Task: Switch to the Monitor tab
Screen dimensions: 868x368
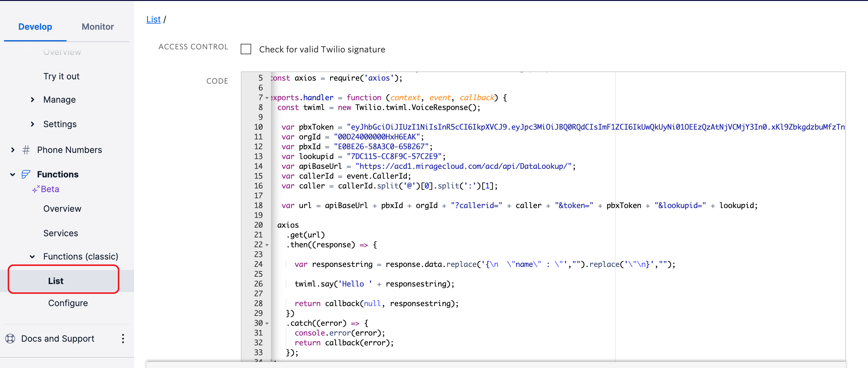Action: pos(98,27)
